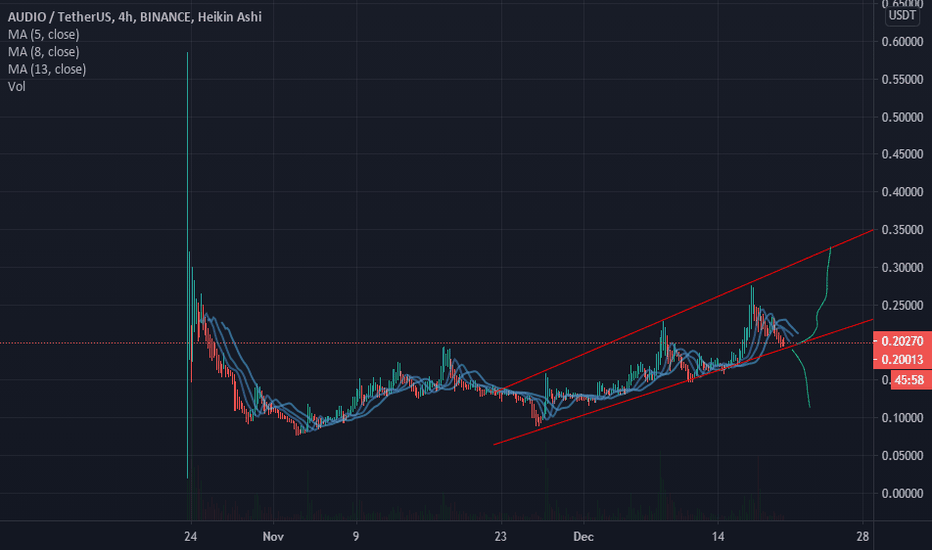Click the 0.50000 price axis label

pyautogui.click(x=902, y=117)
